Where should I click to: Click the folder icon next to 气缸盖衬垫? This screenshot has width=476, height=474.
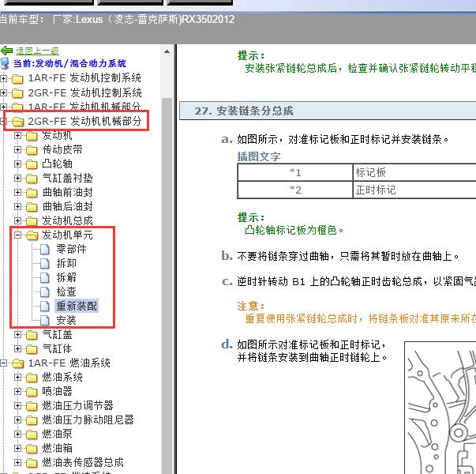[32, 179]
